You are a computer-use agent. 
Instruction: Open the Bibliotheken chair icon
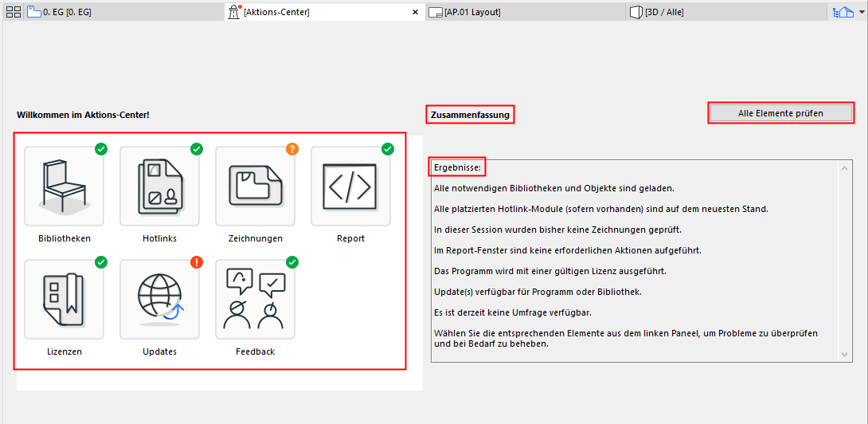(65, 186)
